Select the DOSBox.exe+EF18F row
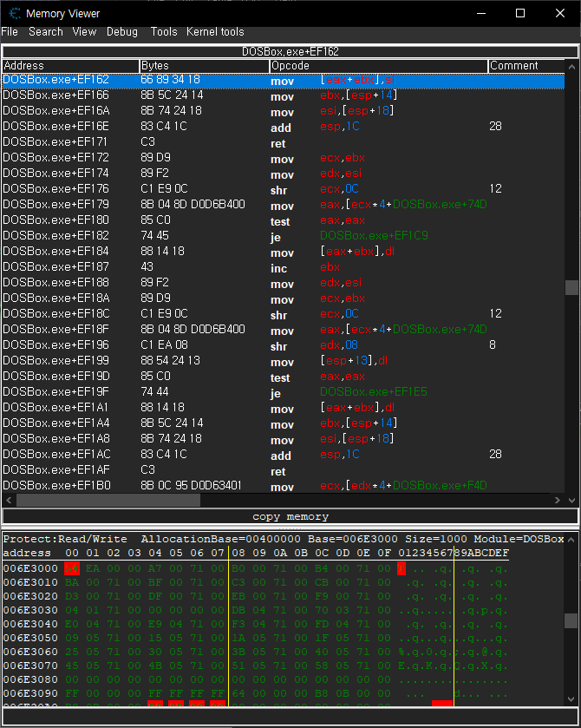 click(x=283, y=330)
